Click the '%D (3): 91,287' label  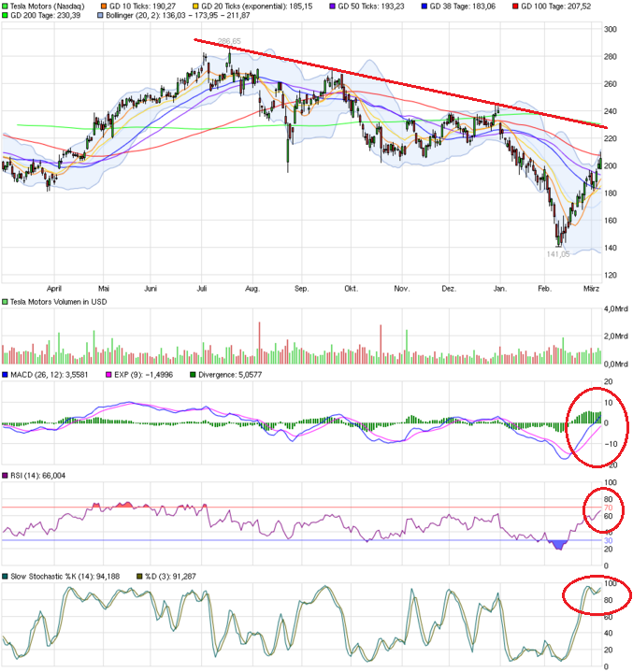[170, 577]
